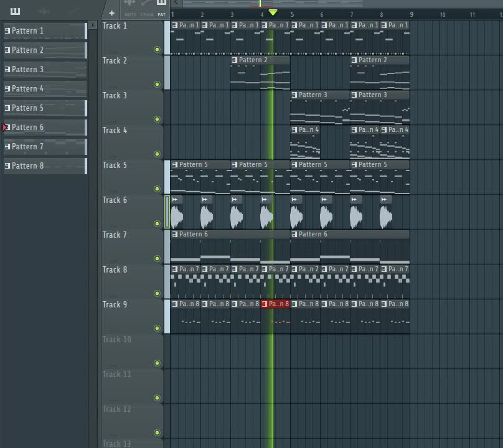Switch to the NOTE tab
The height and width of the screenshot is (448, 503).
(x=130, y=15)
